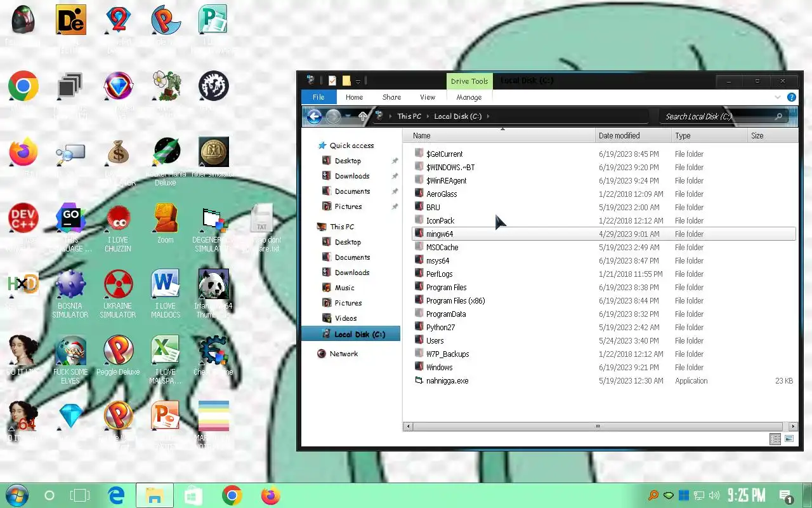This screenshot has width=812, height=508.
Task: Select the GoLand GO desktop icon
Action: (x=70, y=218)
